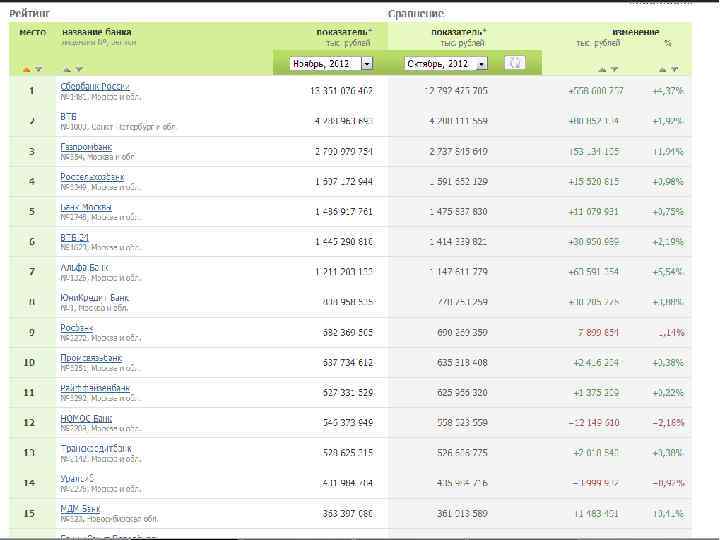Screen dimensions: 720x540
Task: Click the refresh comparison button
Action: tap(515, 63)
